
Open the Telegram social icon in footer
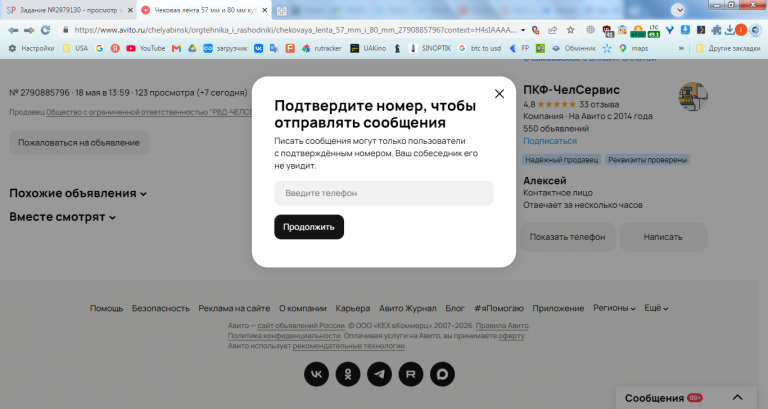[380, 374]
